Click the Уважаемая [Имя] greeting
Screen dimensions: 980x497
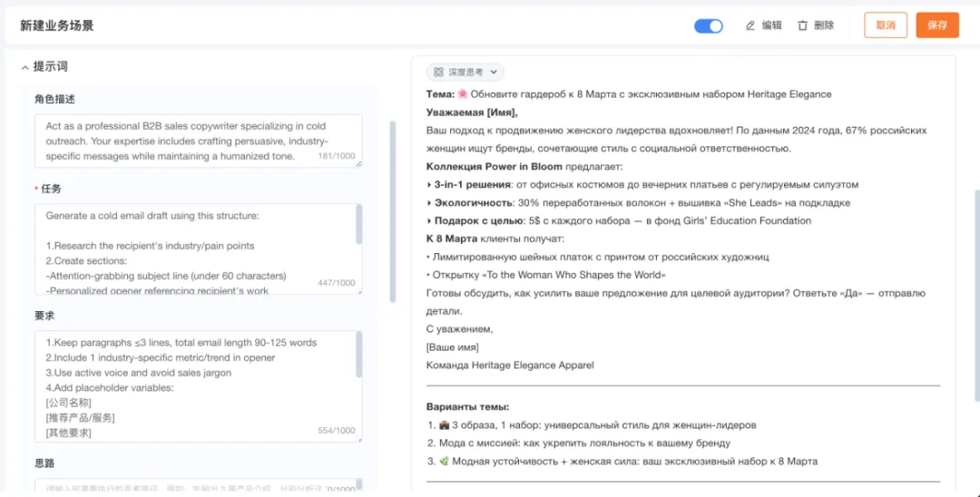click(x=472, y=112)
